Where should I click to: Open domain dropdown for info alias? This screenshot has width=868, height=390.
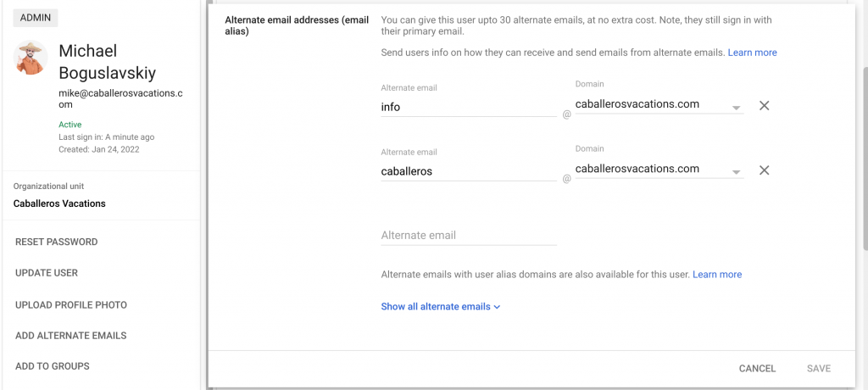(x=659, y=104)
